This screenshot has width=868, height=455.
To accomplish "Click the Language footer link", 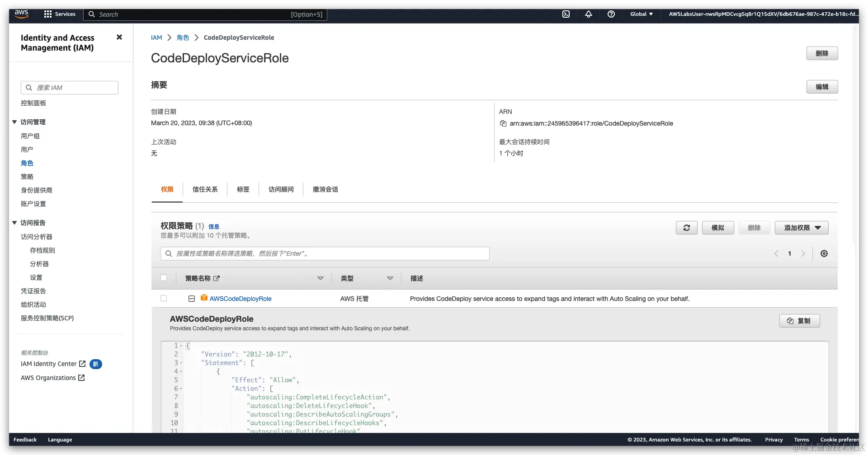I will tap(60, 440).
